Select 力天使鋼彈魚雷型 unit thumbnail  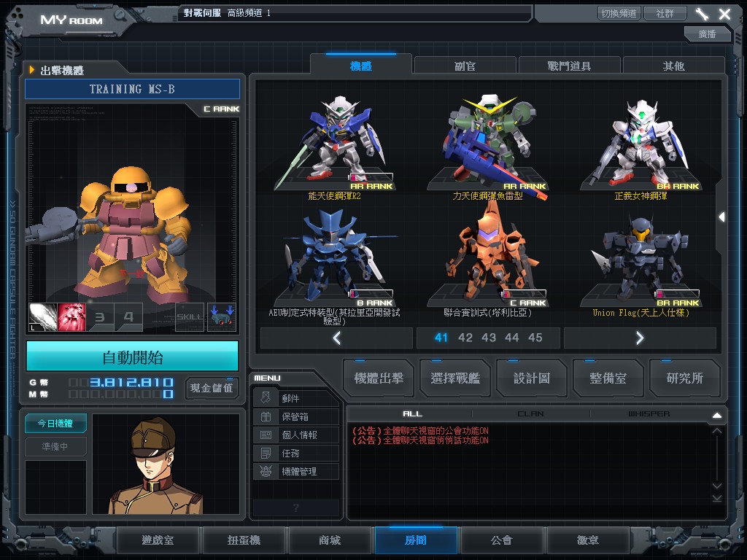pyautogui.click(x=488, y=143)
